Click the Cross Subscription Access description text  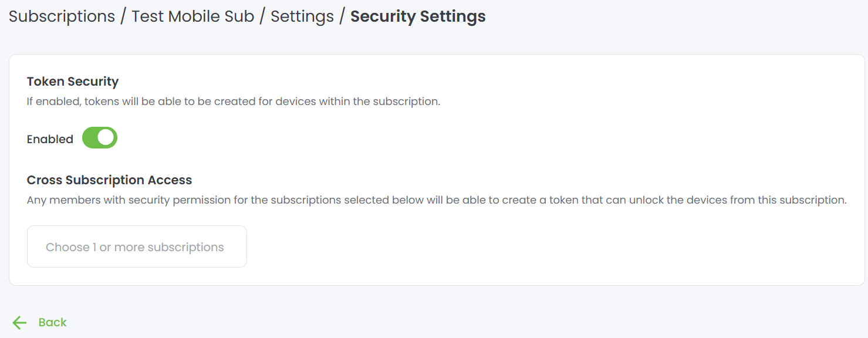click(x=436, y=200)
